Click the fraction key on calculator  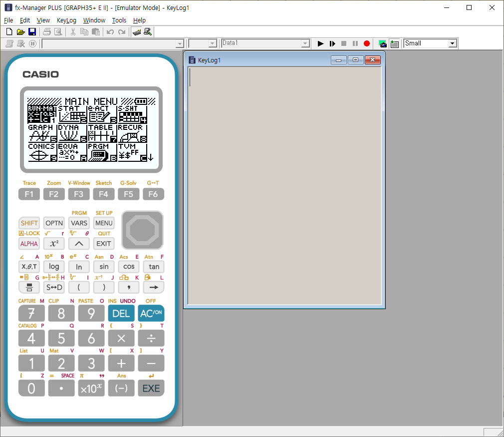point(29,287)
